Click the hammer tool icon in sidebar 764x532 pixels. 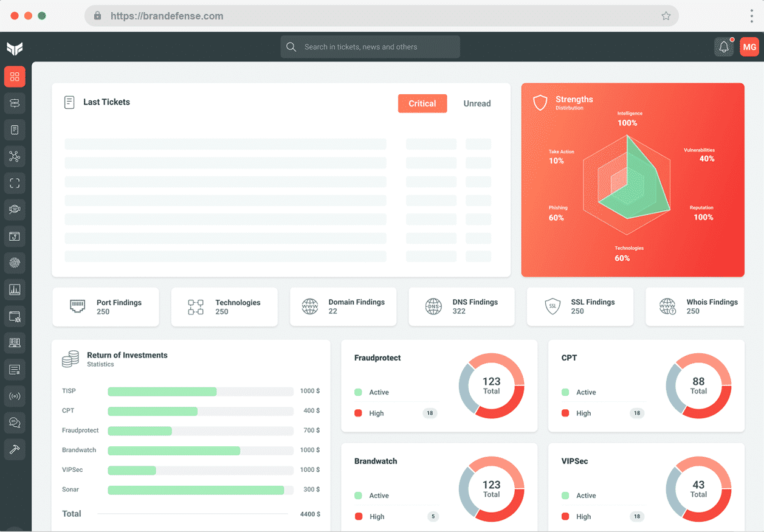[x=15, y=449]
